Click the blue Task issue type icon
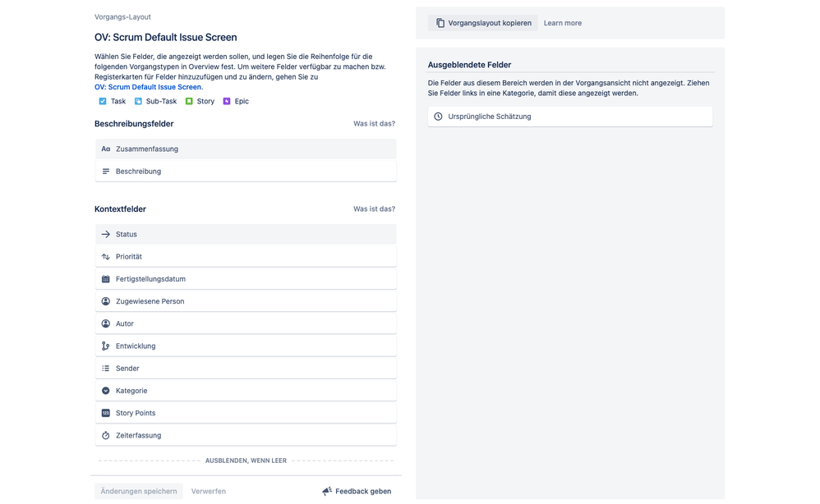820x504 pixels. pos(103,101)
